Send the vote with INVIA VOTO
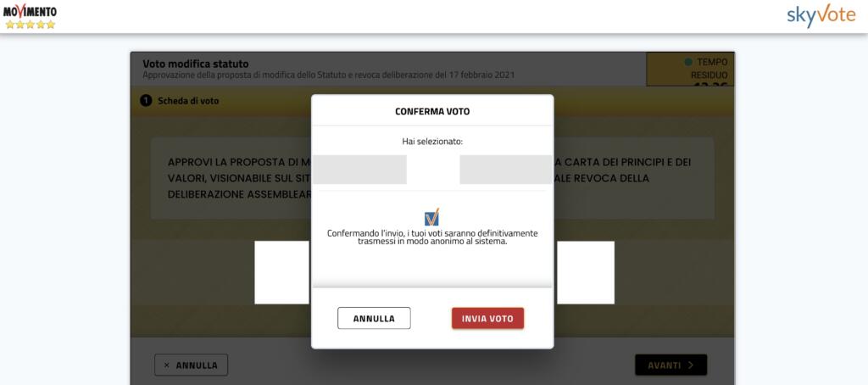This screenshot has height=385, width=868. (487, 319)
